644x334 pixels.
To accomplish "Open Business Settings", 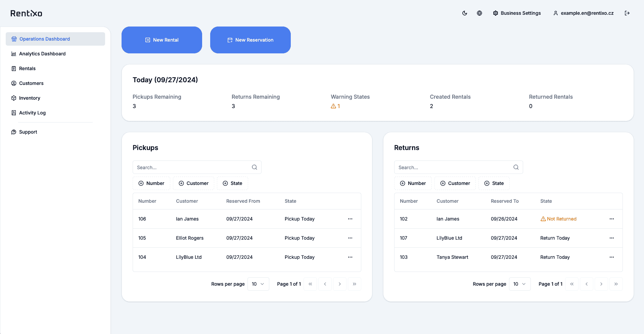I will pos(517,13).
